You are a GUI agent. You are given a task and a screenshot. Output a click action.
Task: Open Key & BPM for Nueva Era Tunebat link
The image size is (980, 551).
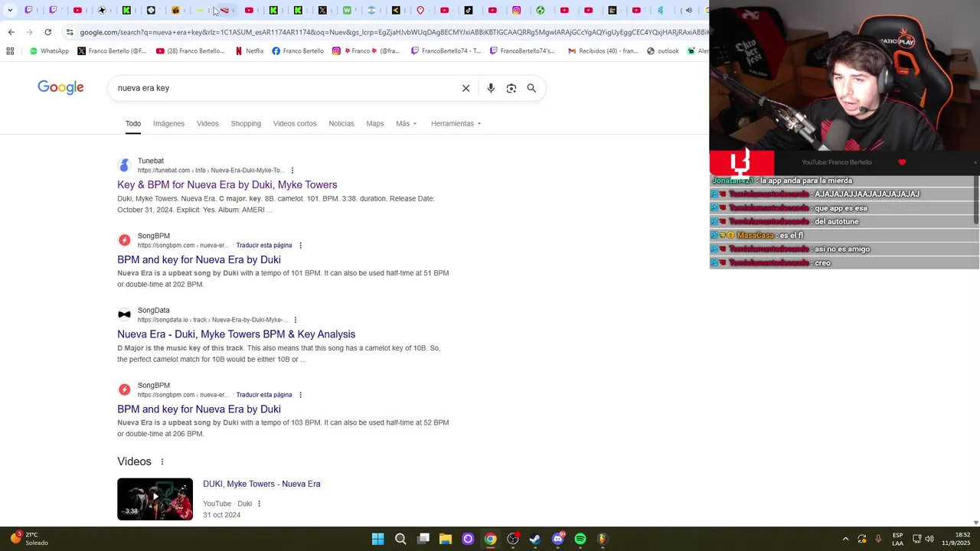227,184
